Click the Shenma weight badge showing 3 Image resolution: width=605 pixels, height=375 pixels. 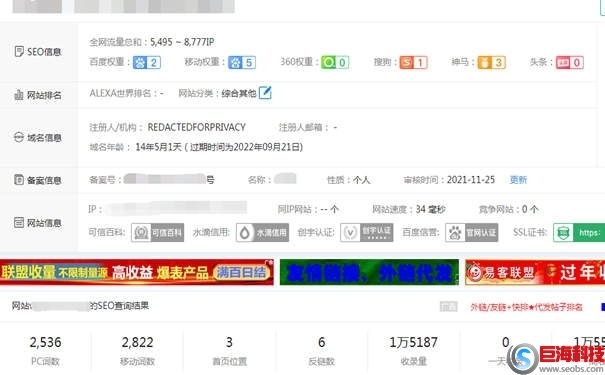(x=491, y=62)
